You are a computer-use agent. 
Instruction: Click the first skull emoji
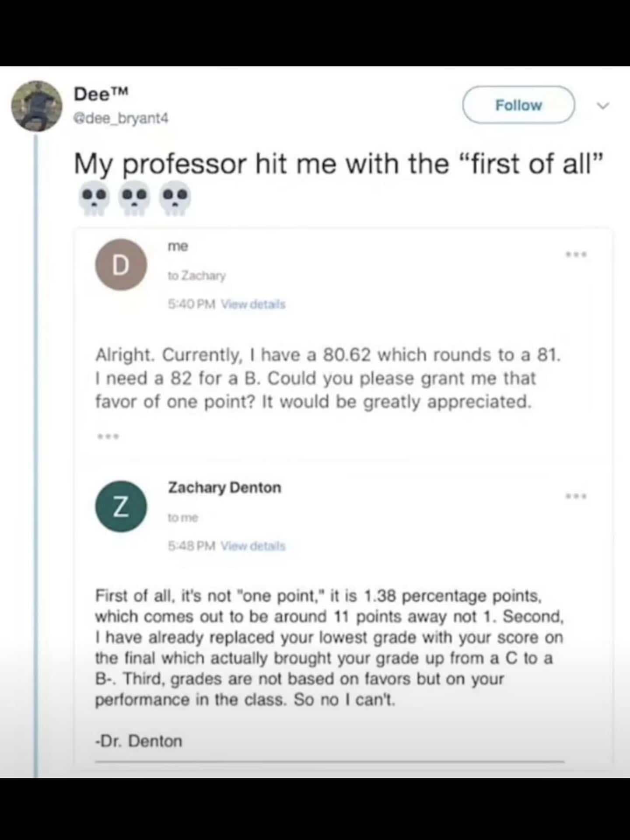point(94,198)
